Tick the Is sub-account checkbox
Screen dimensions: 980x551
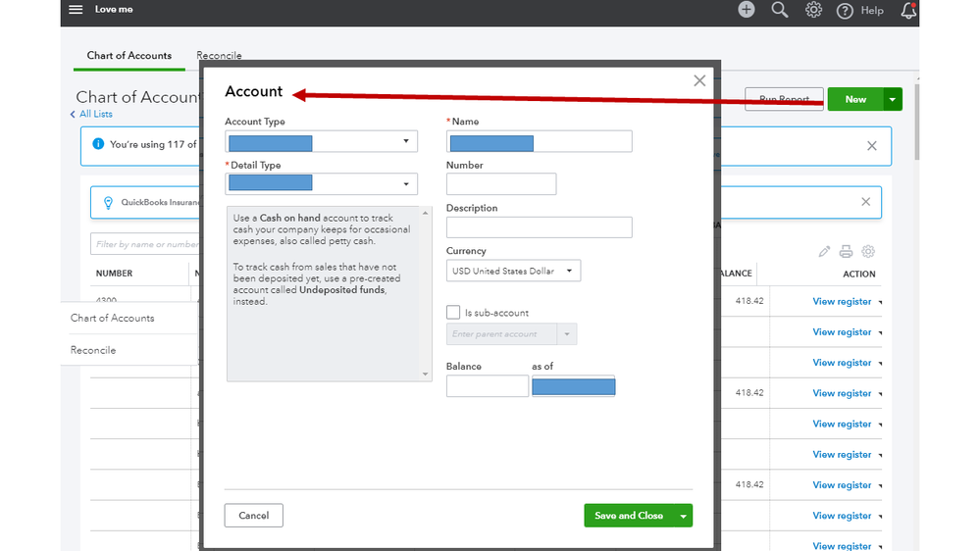click(x=453, y=313)
